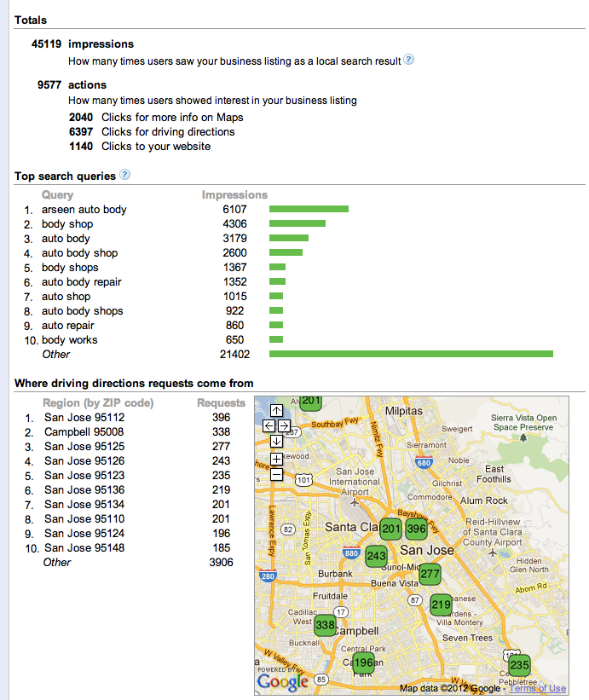Select the 201 marker near Santa Clara

point(391,529)
